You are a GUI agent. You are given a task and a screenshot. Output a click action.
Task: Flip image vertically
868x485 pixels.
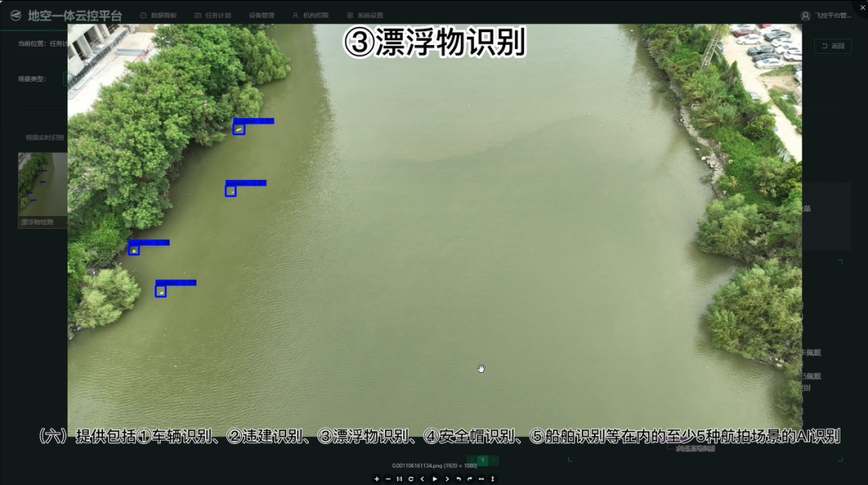point(493,479)
